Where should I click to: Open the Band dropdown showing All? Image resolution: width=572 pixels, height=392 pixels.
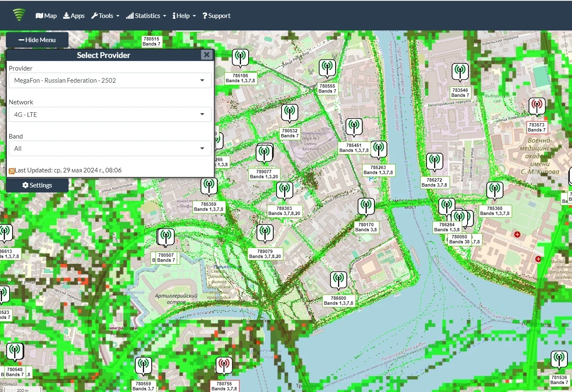[110, 149]
